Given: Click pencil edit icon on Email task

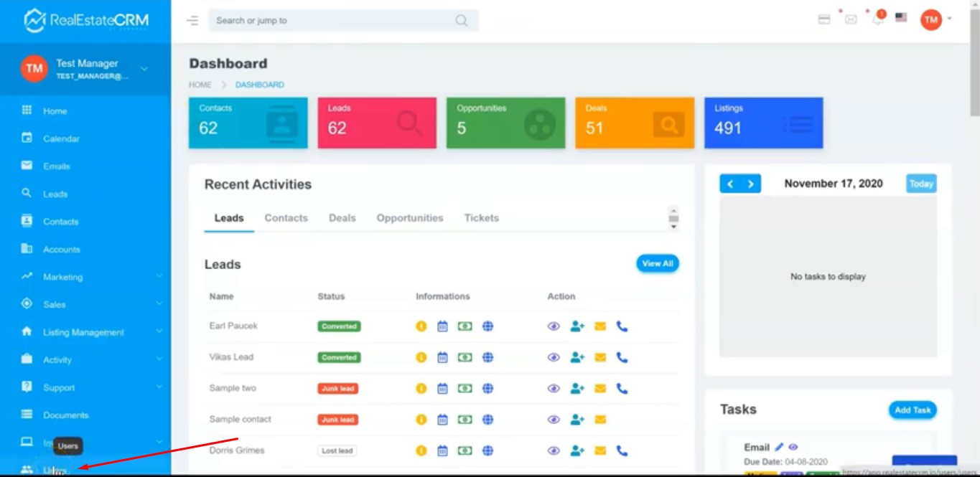Looking at the screenshot, I should (x=779, y=447).
